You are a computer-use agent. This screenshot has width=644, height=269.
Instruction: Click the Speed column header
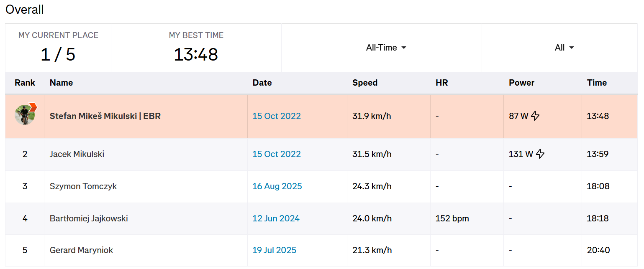[364, 83]
